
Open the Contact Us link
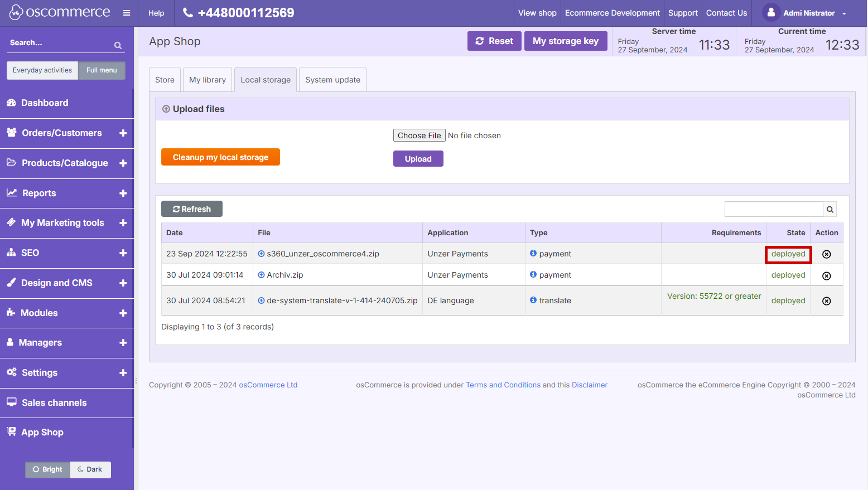click(x=726, y=13)
